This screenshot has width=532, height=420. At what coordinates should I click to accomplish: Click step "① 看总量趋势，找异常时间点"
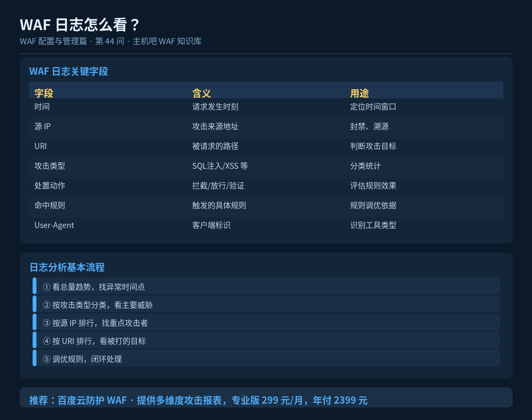(266, 286)
